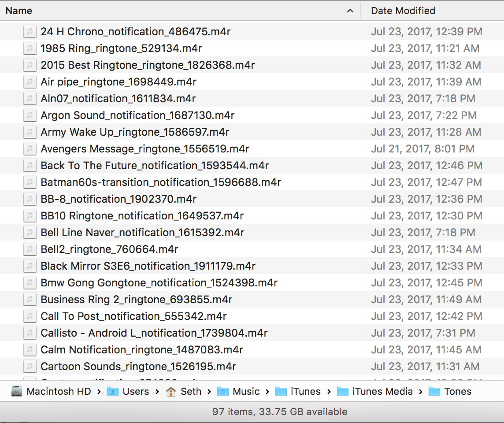Select Argon Sound_notification_1687130.m4r file name
Screen dimensions: 504x423
tap(137, 115)
